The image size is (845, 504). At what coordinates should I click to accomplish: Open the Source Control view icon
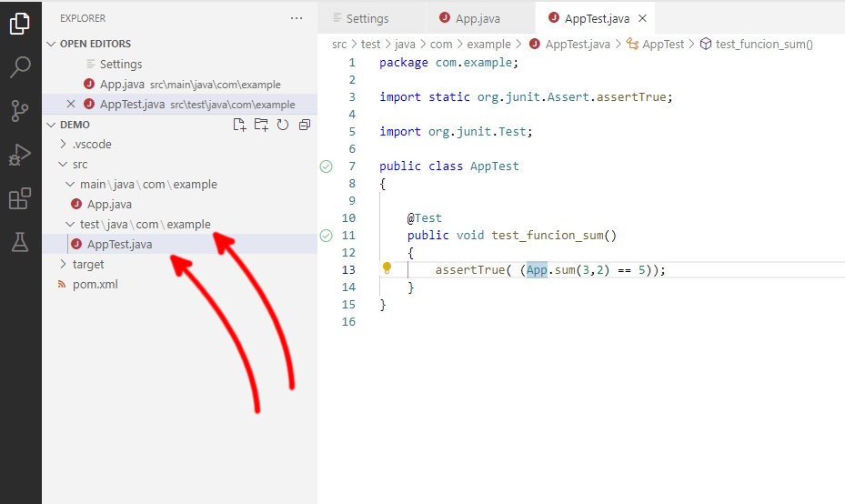[20, 111]
